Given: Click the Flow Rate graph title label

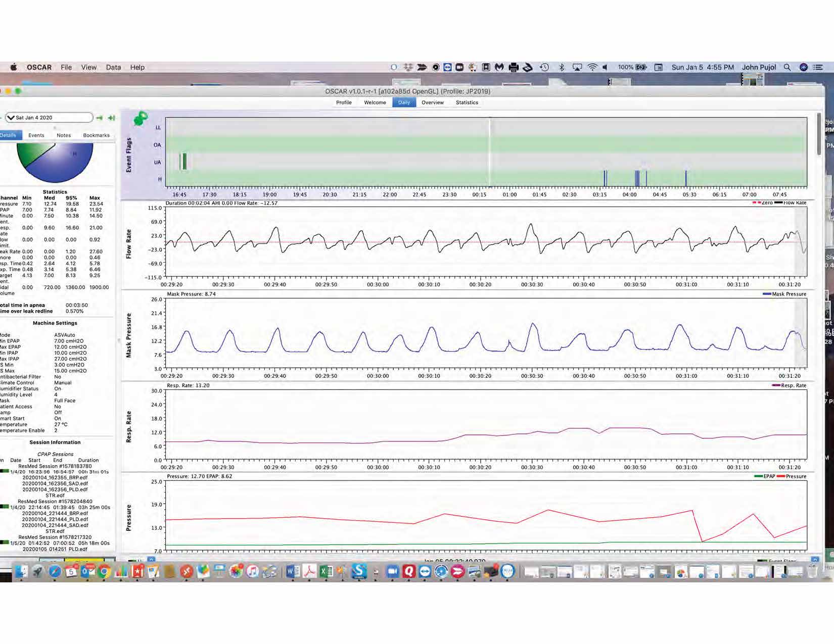Looking at the screenshot, I should coord(129,244).
